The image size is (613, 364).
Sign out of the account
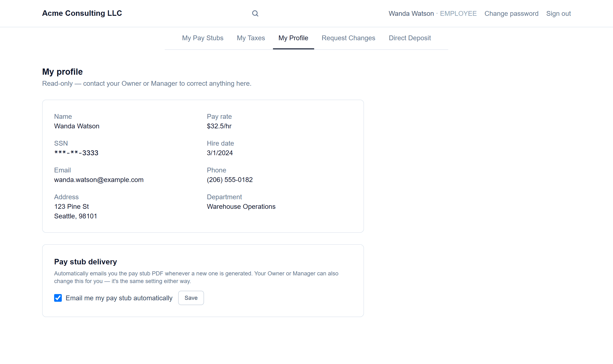pos(558,13)
